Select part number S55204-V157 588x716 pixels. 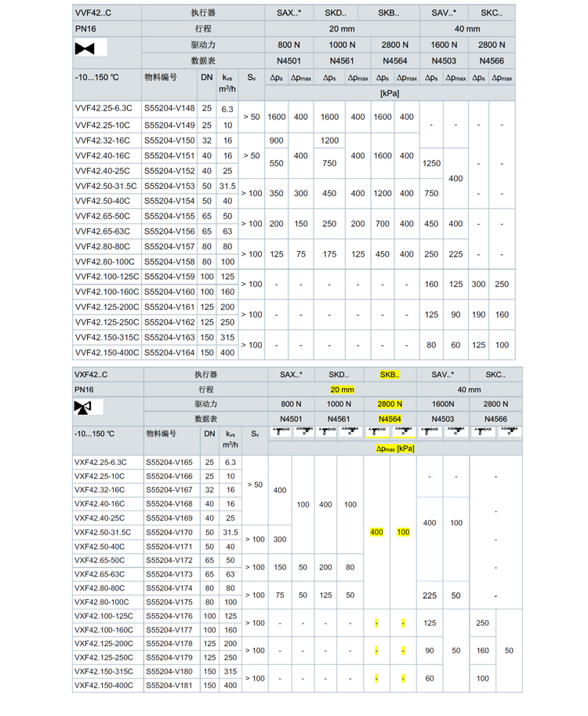coord(169,246)
